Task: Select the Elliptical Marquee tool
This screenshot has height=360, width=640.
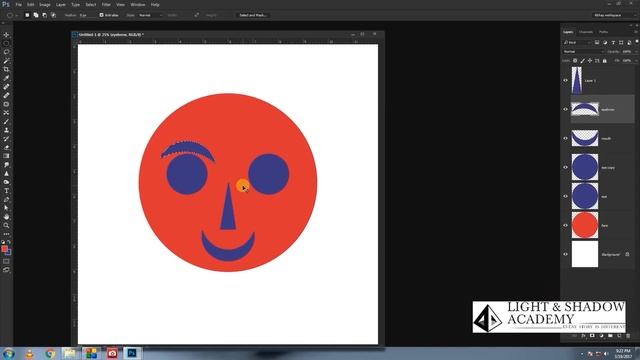Action: coord(6,43)
